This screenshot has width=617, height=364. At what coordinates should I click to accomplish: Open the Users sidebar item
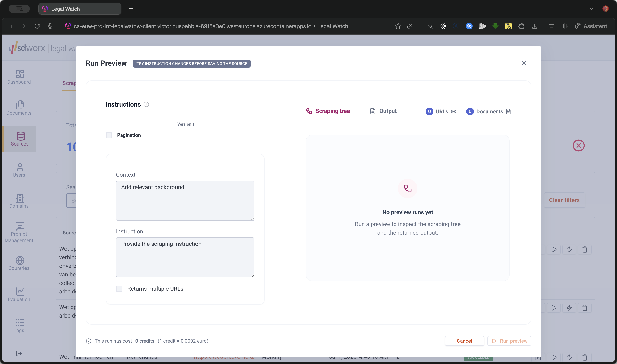coord(19,170)
